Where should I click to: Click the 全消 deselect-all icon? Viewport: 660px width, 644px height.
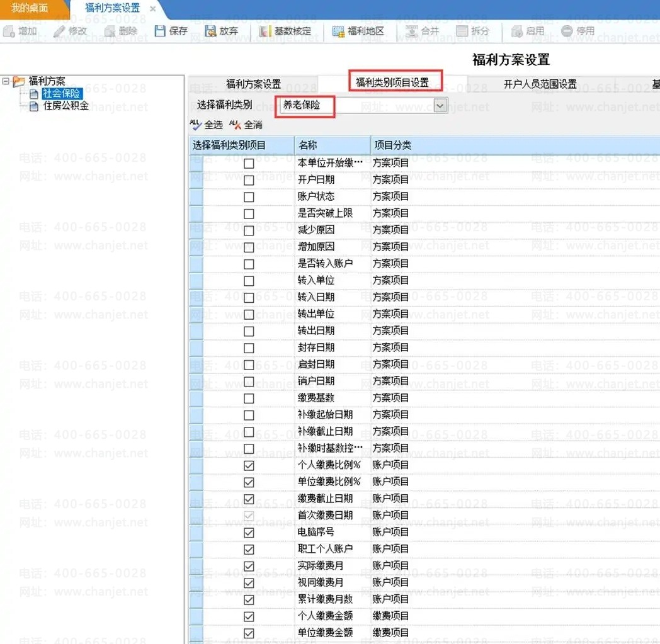click(236, 125)
